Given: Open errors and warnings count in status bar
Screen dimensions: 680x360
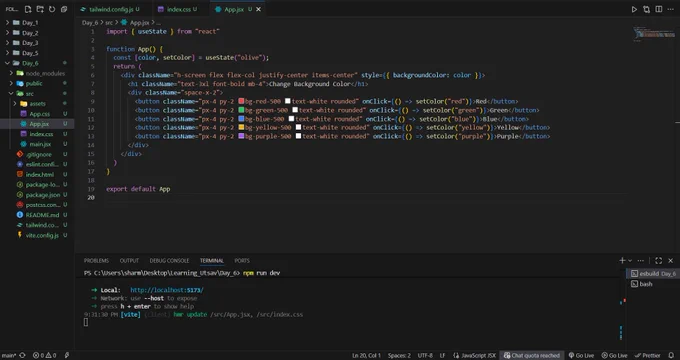Looking at the screenshot, I should [45, 355].
